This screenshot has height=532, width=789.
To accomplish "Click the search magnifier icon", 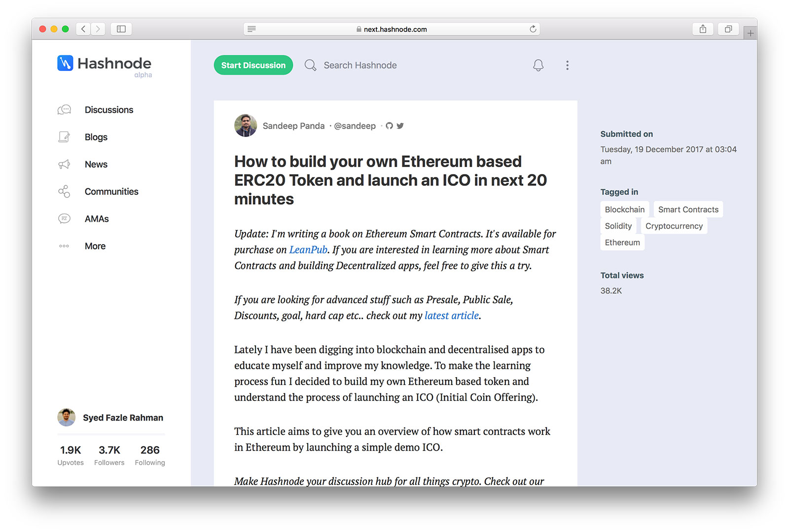I will coord(310,65).
